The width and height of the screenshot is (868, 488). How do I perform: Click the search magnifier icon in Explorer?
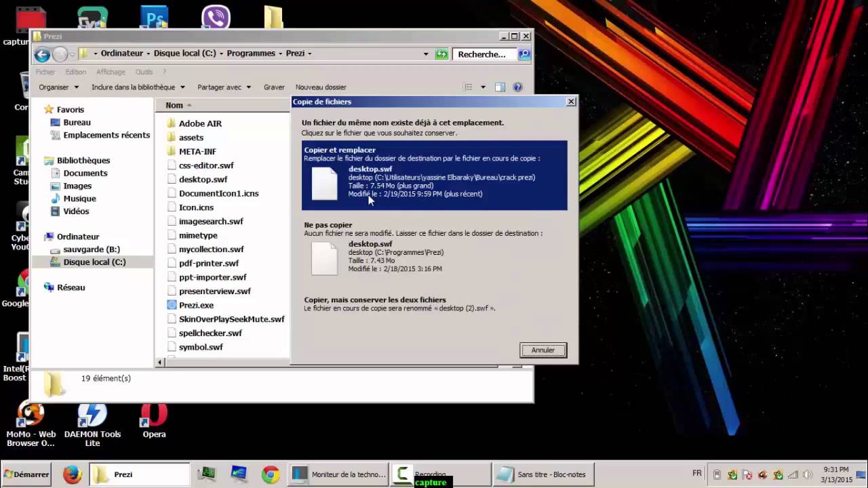tap(524, 54)
